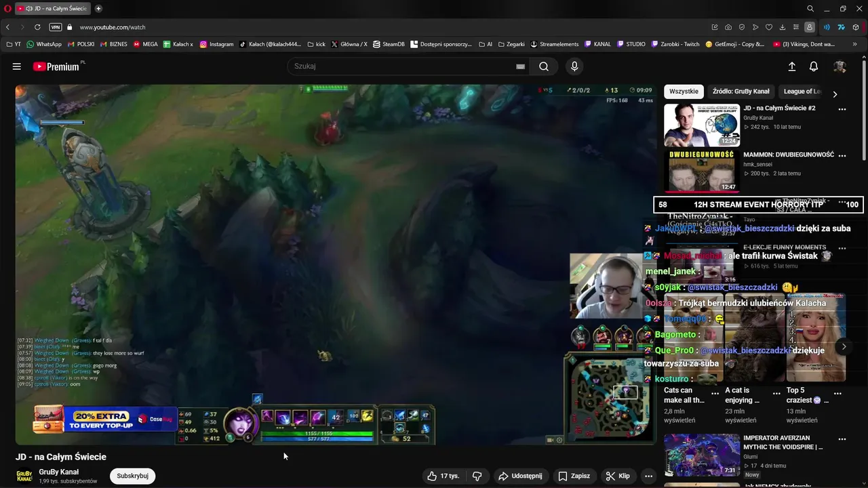Open the Instagram bookmark
This screenshot has width=868, height=488.
pos(216,44)
